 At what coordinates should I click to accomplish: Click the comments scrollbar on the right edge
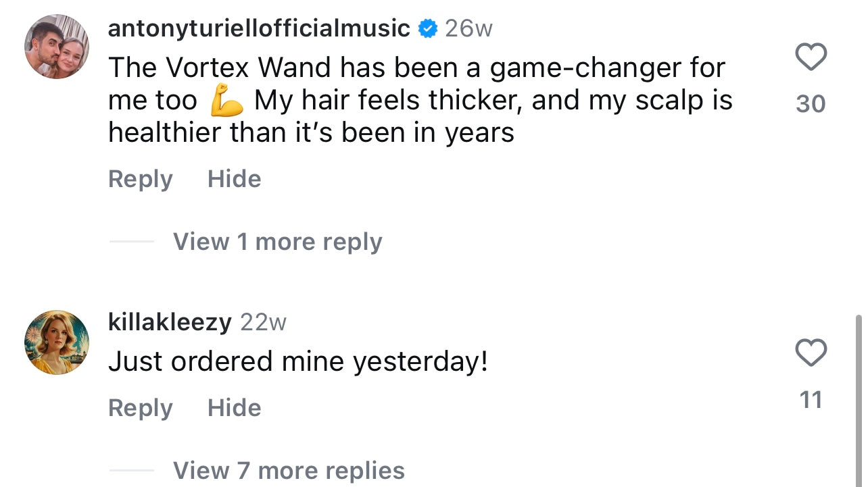pos(859,399)
